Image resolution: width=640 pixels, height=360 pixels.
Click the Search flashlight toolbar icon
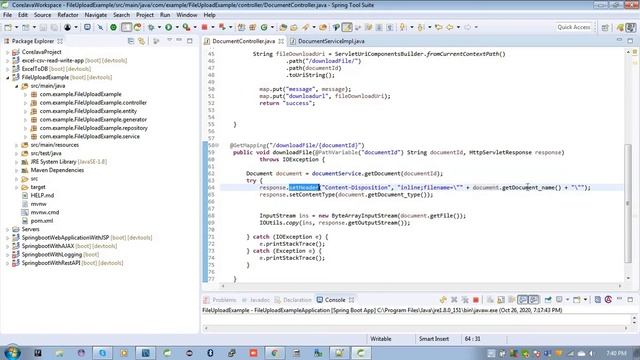(x=305, y=27)
